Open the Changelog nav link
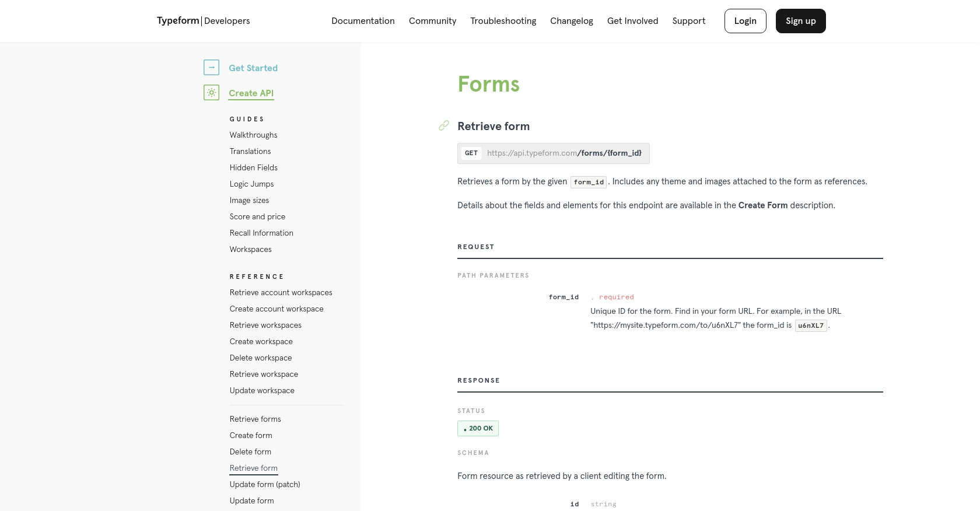Image resolution: width=980 pixels, height=511 pixels. tap(572, 21)
